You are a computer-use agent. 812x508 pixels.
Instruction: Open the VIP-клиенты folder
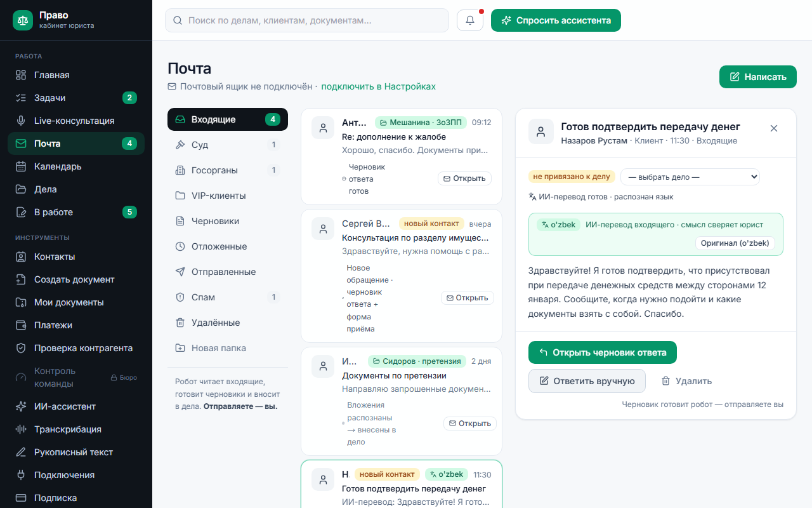[x=228, y=196]
